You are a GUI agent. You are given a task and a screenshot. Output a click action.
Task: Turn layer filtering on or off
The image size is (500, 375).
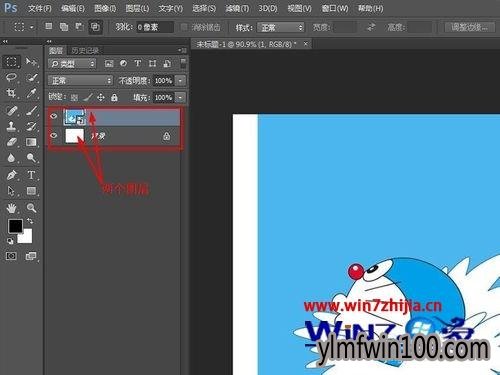[x=183, y=63]
